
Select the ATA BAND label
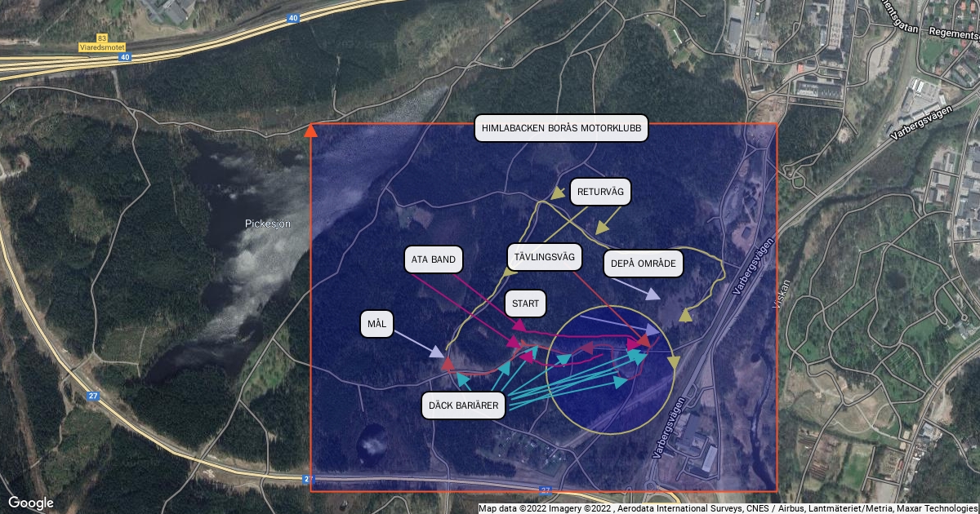click(x=434, y=260)
